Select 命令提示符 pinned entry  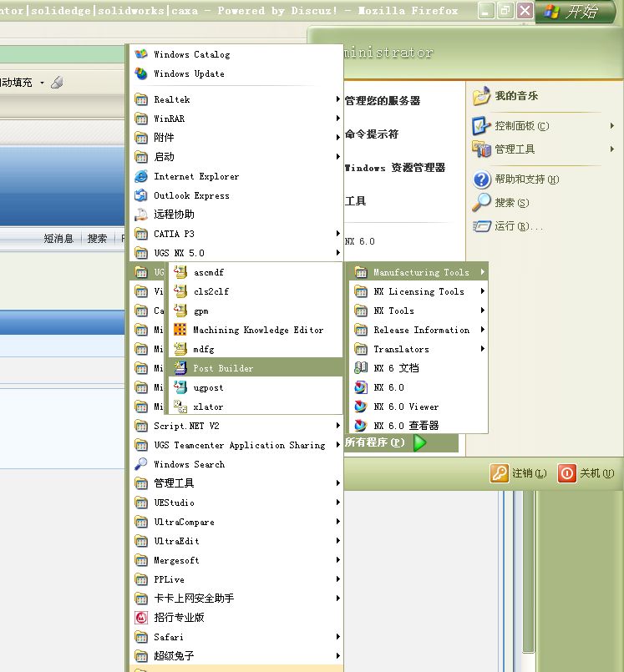(x=372, y=134)
